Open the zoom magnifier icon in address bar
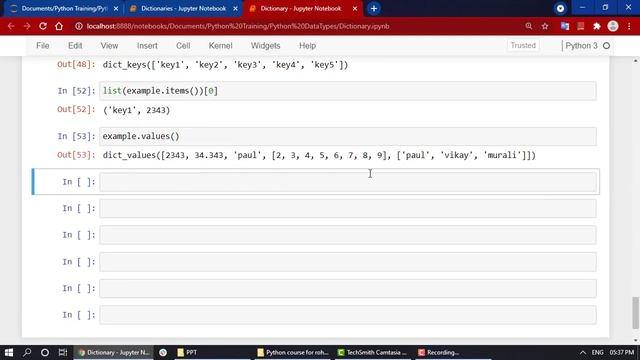The width and height of the screenshot is (640, 360). [529, 26]
